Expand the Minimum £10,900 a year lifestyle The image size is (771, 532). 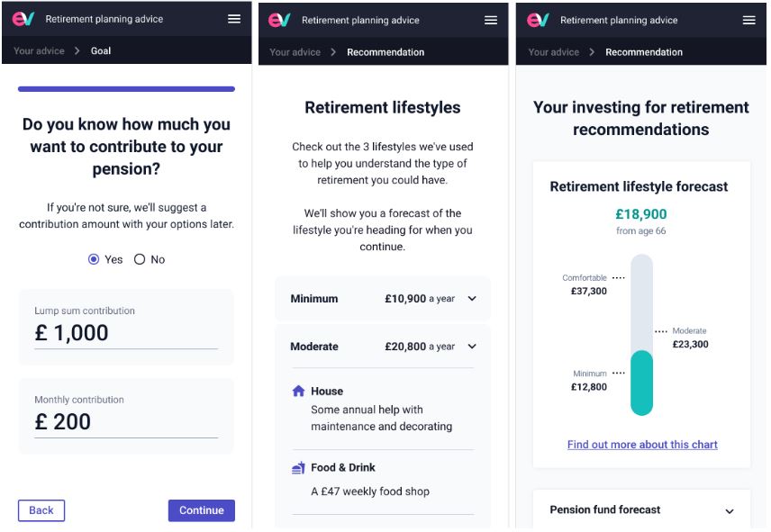[383, 299]
